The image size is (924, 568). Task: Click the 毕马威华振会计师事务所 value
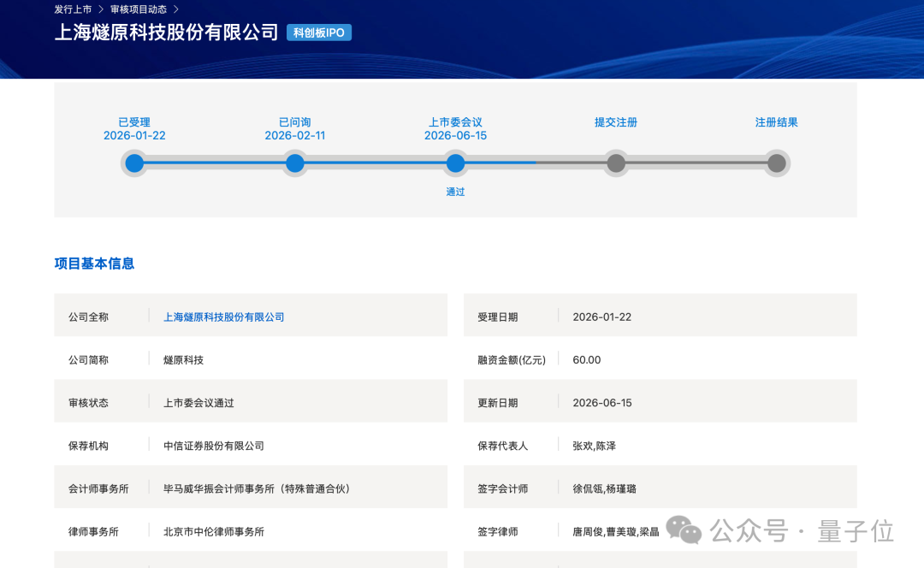click(257, 489)
